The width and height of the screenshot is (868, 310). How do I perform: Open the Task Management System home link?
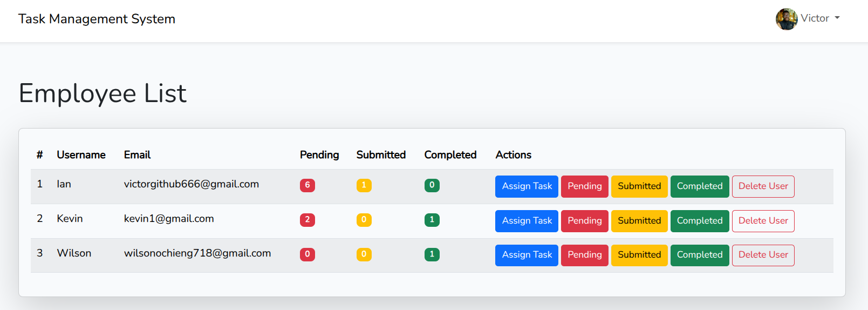(x=97, y=19)
